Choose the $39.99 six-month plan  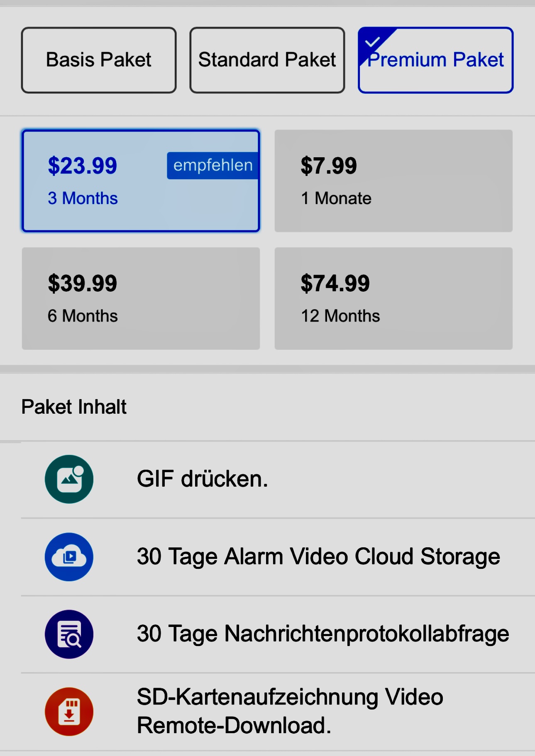[x=141, y=298]
